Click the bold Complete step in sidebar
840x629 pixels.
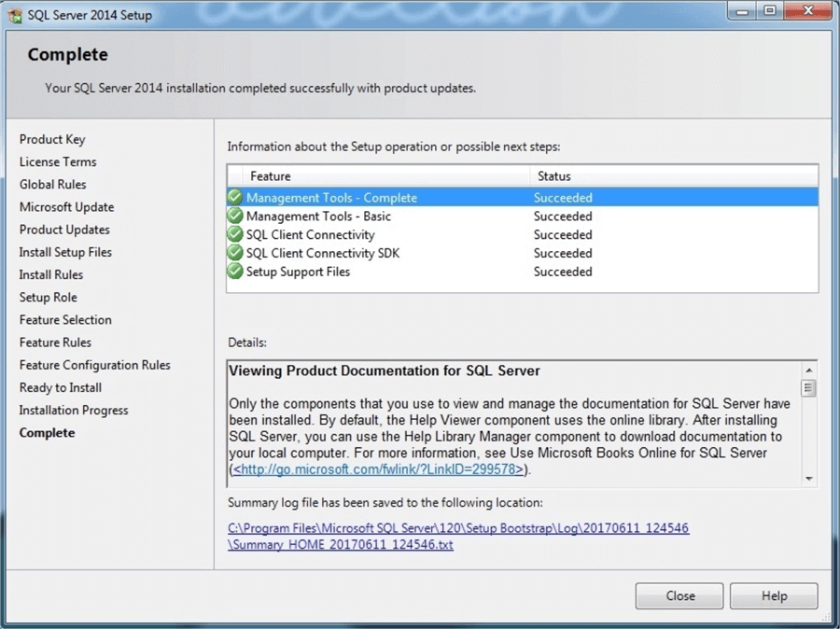(48, 433)
